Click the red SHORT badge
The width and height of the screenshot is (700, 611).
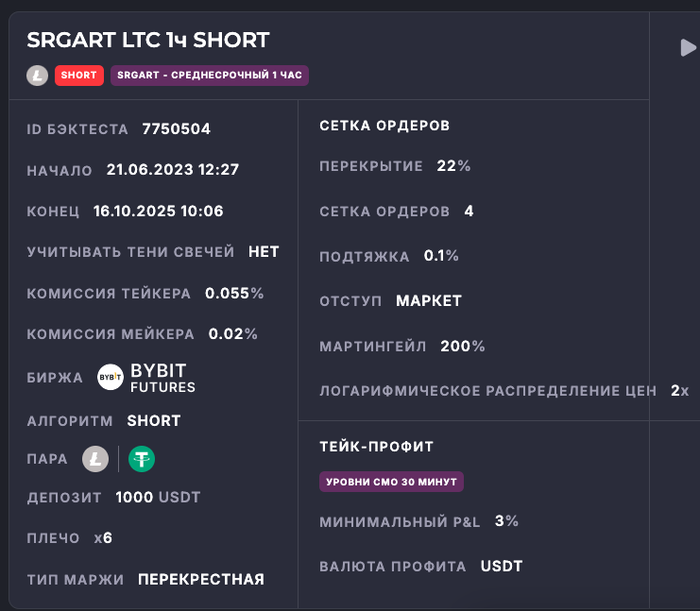tap(79, 76)
